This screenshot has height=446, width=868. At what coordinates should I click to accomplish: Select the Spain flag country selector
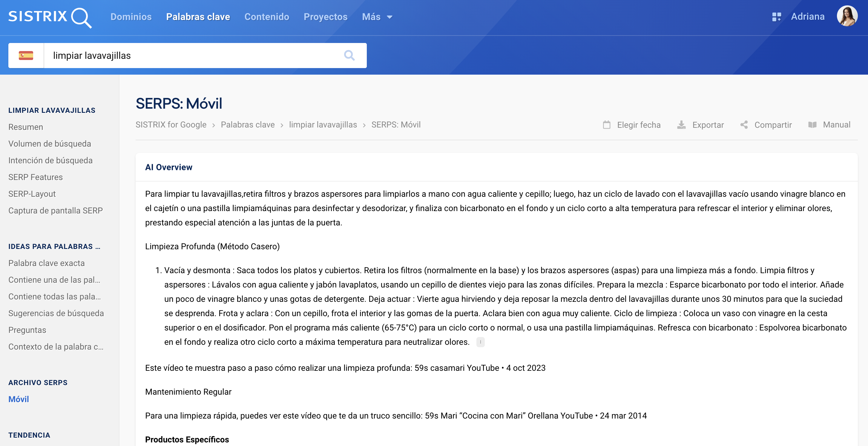coord(26,55)
